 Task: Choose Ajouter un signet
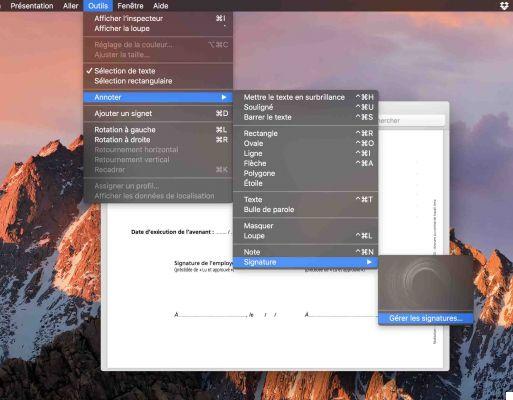pyautogui.click(x=158, y=114)
